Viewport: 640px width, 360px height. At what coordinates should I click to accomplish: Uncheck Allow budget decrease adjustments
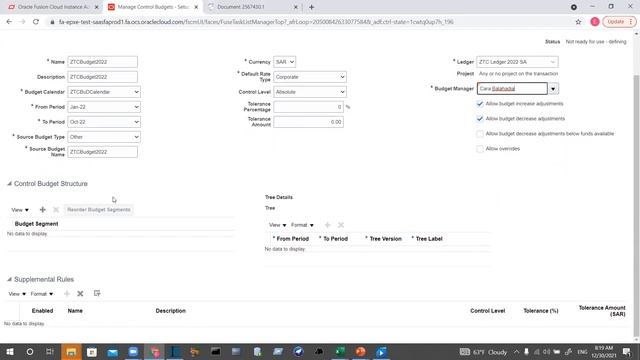pos(480,119)
